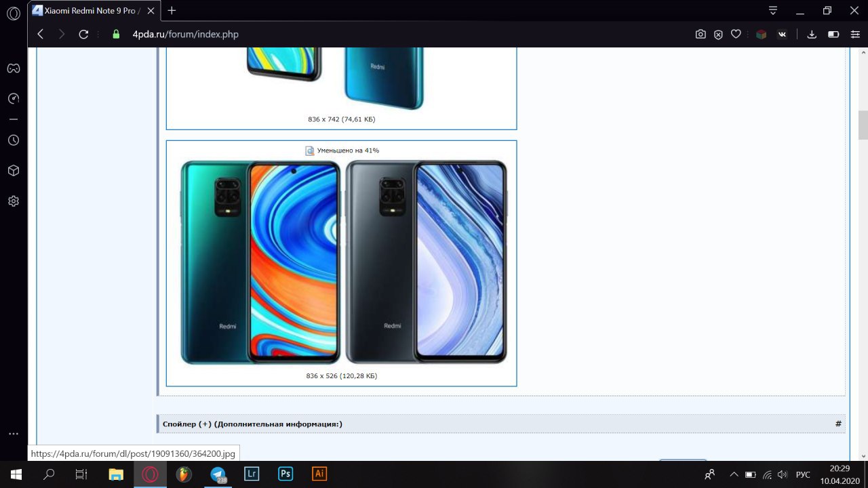The height and width of the screenshot is (488, 868).
Task: Open the Windows Start menu
Action: 16,474
